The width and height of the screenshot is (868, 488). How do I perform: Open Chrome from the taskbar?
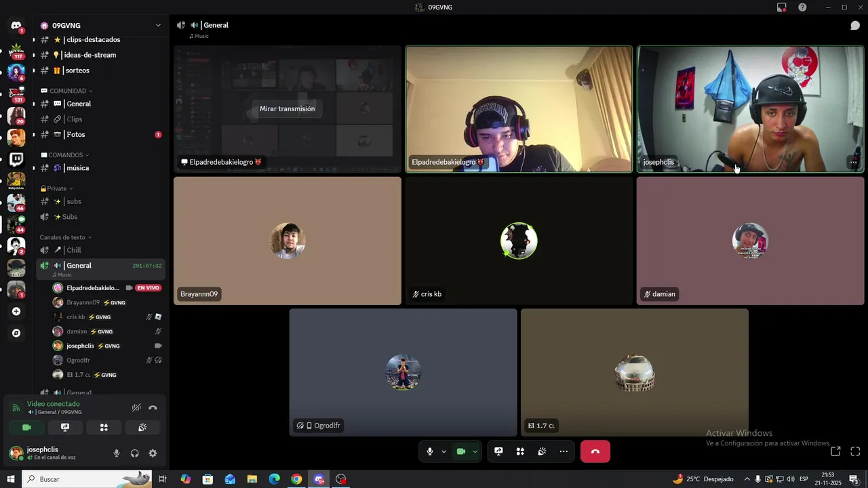click(296, 479)
